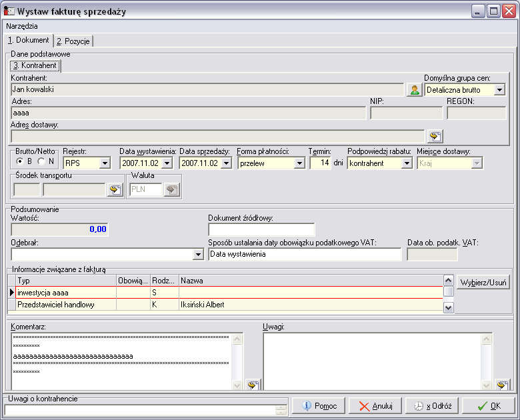Click invoice info table scroll up arrow

tap(449, 281)
